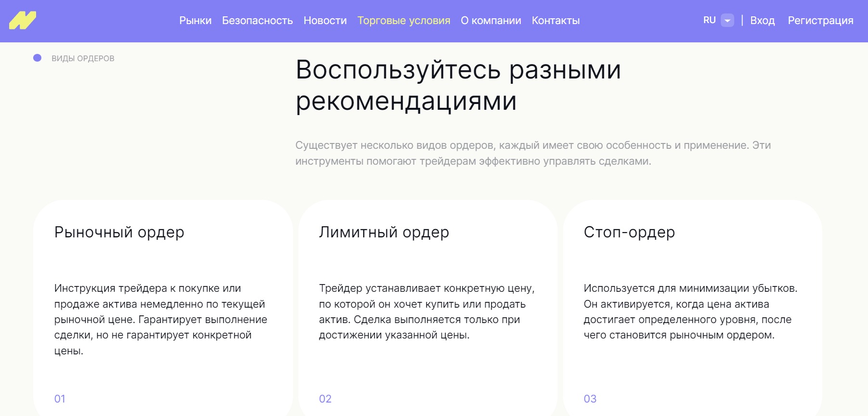Click the heading Воспользуйтесь разными рекомендациями
Viewport: 868px width, 416px height.
tap(458, 85)
